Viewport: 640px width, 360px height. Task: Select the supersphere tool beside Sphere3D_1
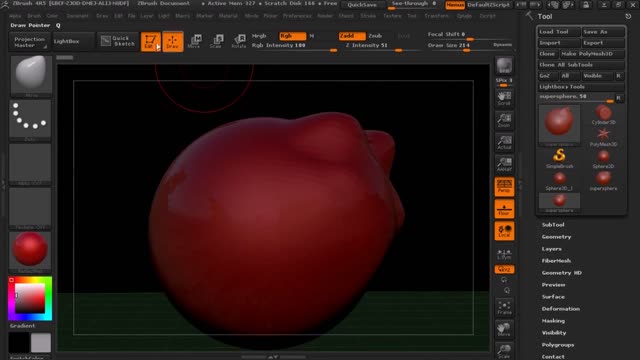coord(603,181)
